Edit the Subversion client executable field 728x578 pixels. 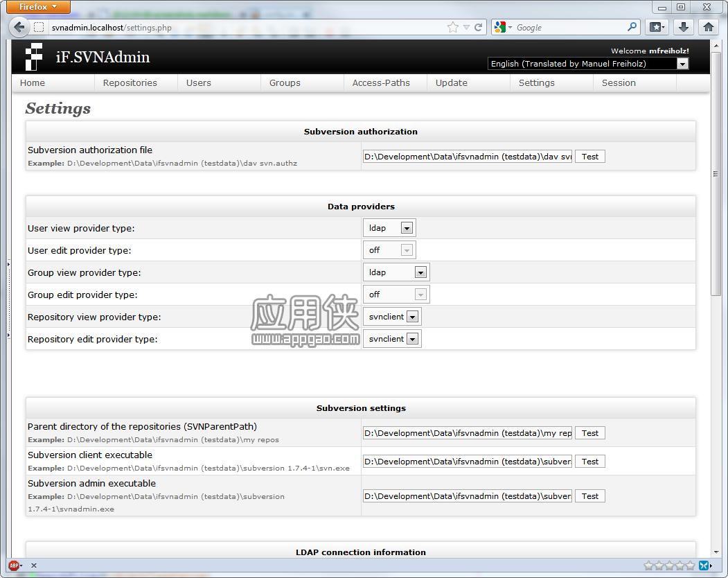pyautogui.click(x=468, y=462)
